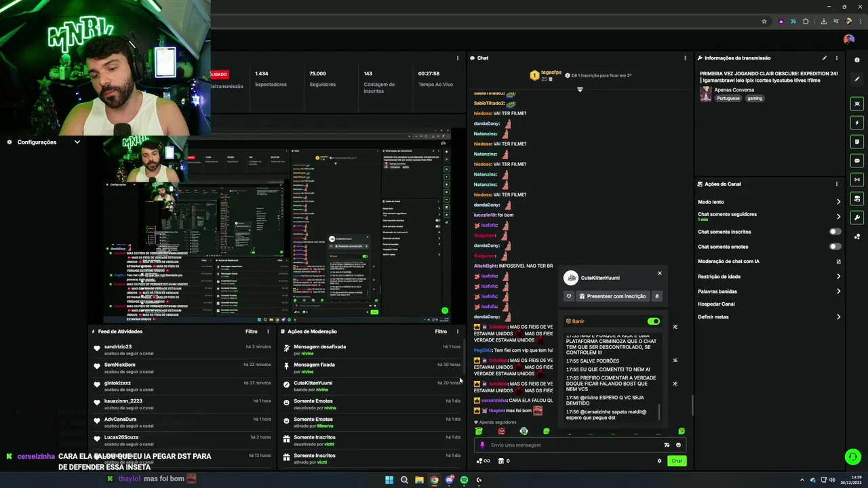The image size is (868, 488).
Task: Click Mensagem desafixada moderation entry
Action: 372,350
